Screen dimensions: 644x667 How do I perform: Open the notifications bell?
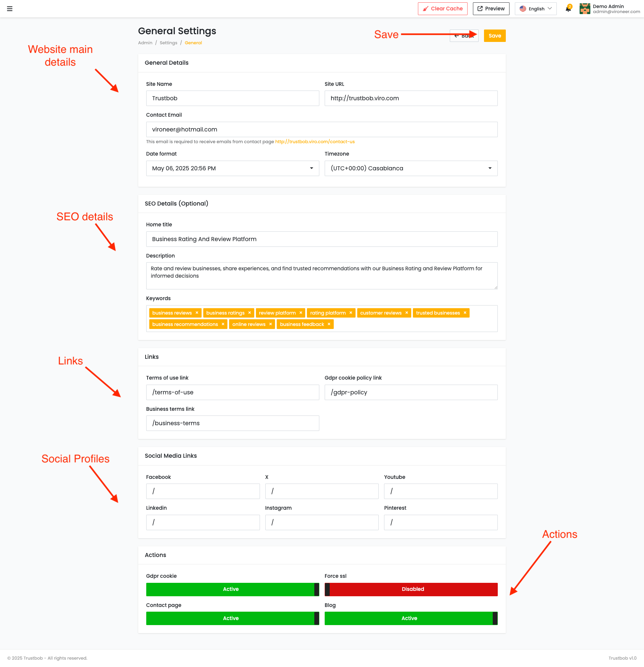click(568, 9)
